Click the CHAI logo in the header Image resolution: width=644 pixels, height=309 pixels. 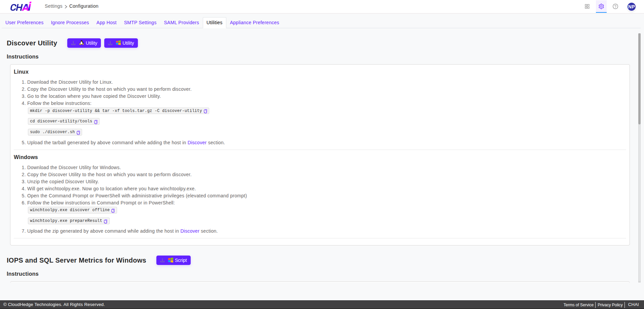[21, 7]
